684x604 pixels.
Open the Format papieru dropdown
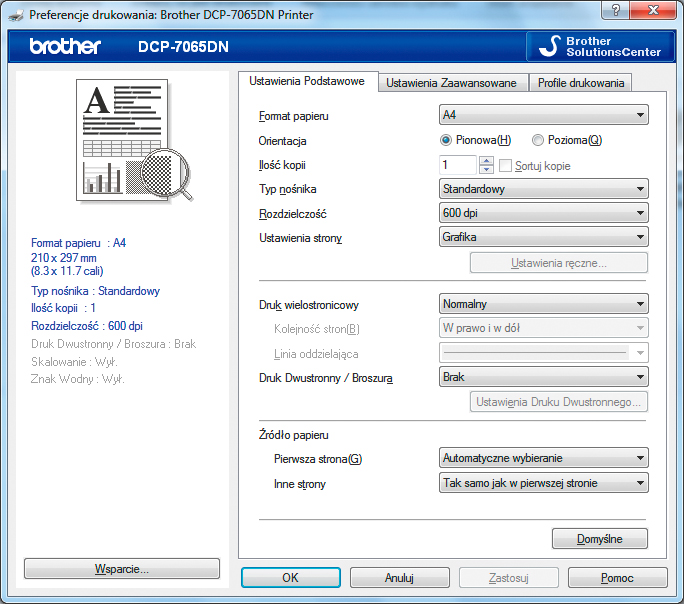click(544, 115)
